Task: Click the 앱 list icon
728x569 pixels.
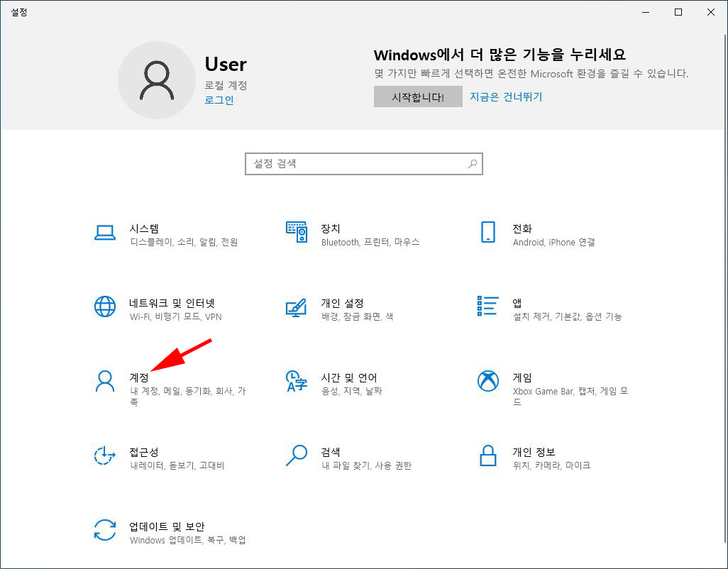Action: [x=488, y=306]
